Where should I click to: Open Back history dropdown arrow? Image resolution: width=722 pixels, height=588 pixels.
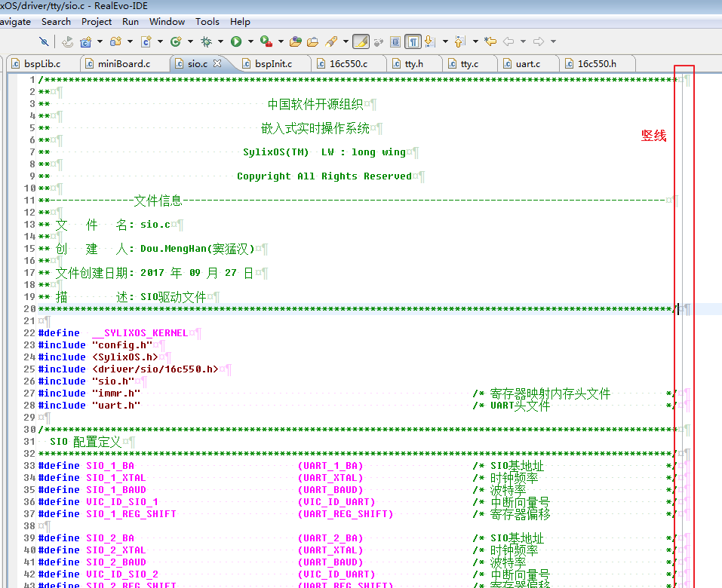tap(523, 42)
